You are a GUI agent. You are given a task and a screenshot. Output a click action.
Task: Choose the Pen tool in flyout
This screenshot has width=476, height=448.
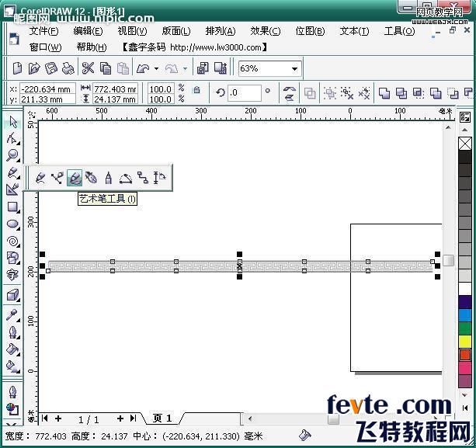(x=92, y=178)
